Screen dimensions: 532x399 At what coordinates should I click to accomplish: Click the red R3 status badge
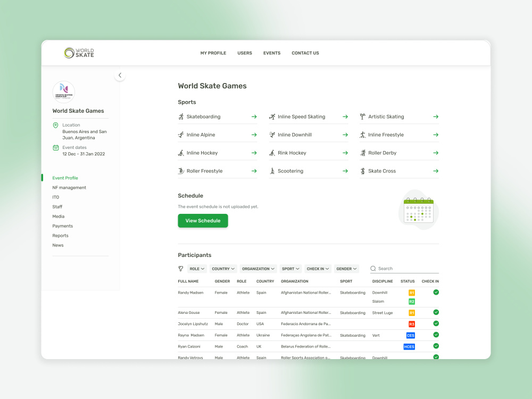[x=412, y=324]
